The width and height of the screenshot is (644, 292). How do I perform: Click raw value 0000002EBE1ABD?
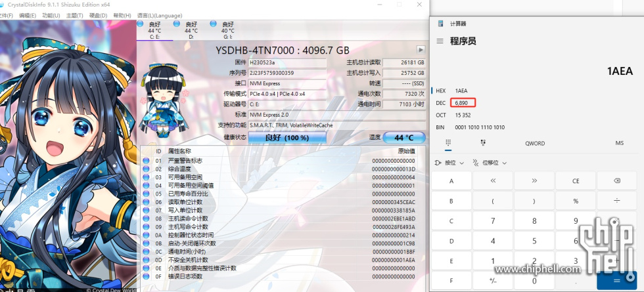(394, 219)
